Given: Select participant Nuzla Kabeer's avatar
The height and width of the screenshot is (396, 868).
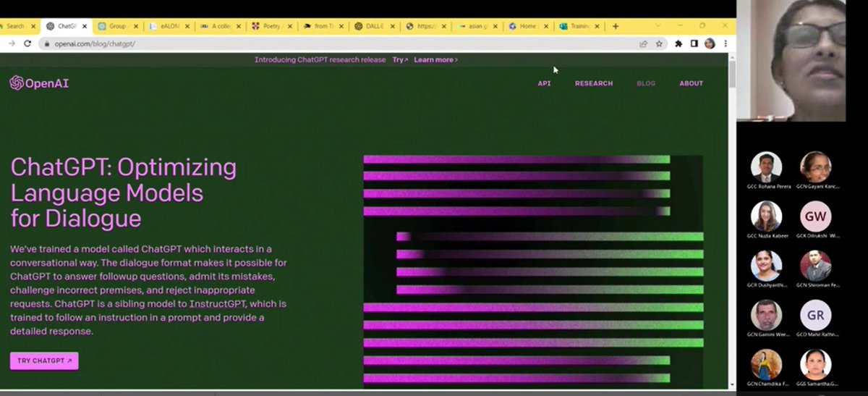Looking at the screenshot, I should [767, 216].
